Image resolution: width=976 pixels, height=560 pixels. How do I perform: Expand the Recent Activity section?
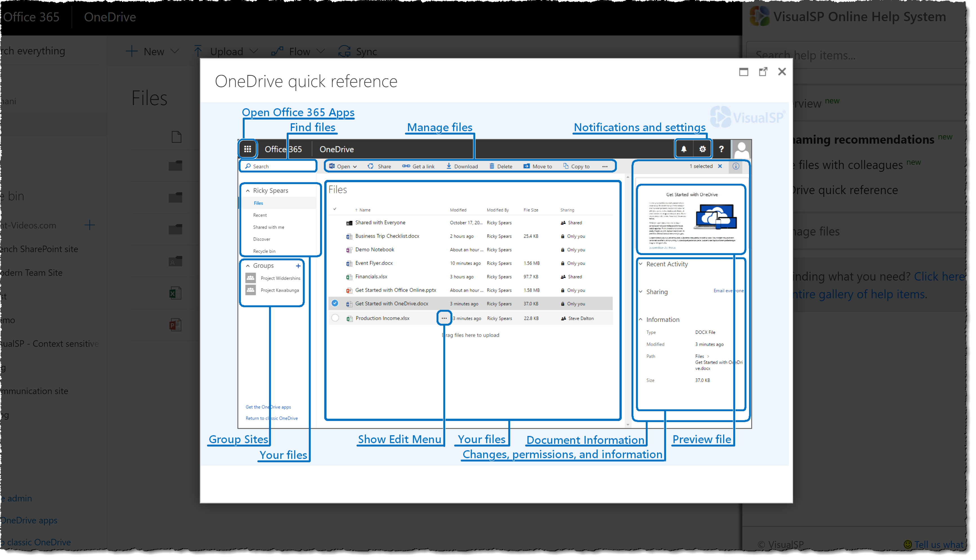point(641,264)
